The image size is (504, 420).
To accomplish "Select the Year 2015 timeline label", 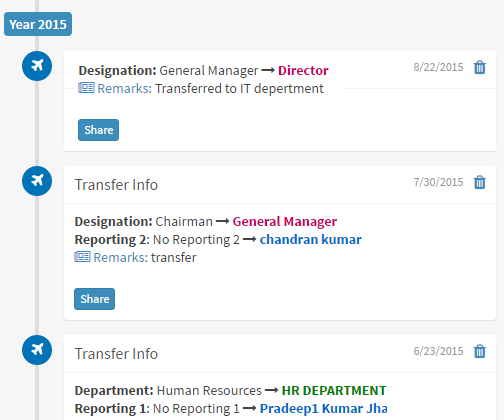I will (38, 24).
